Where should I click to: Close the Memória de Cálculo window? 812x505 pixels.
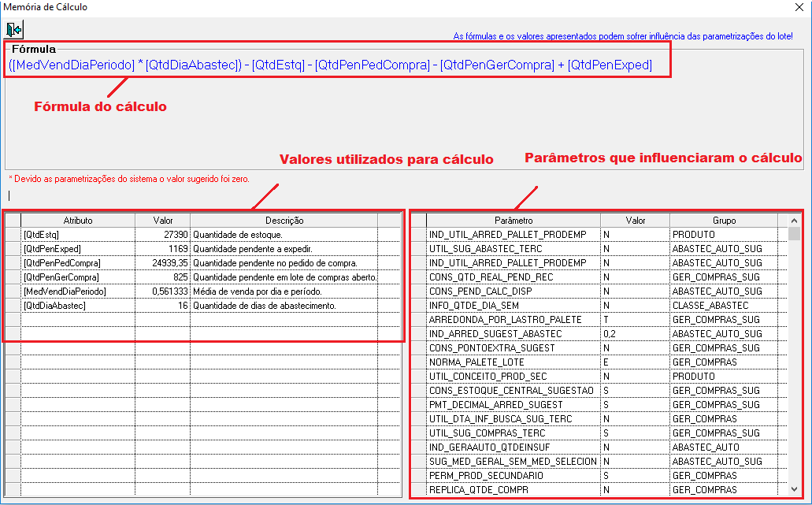(x=799, y=7)
